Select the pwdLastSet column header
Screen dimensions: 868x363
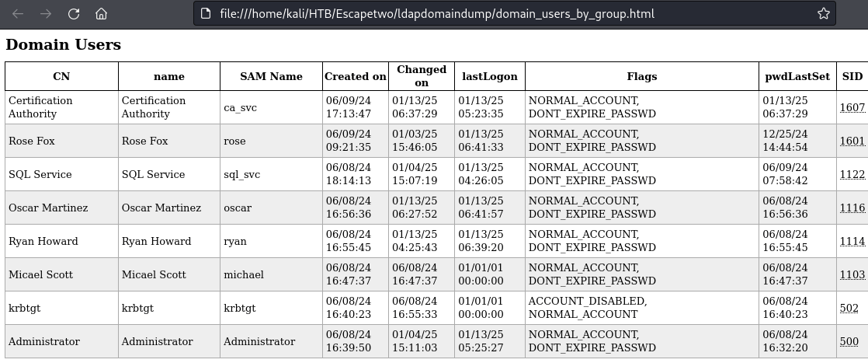pyautogui.click(x=797, y=76)
